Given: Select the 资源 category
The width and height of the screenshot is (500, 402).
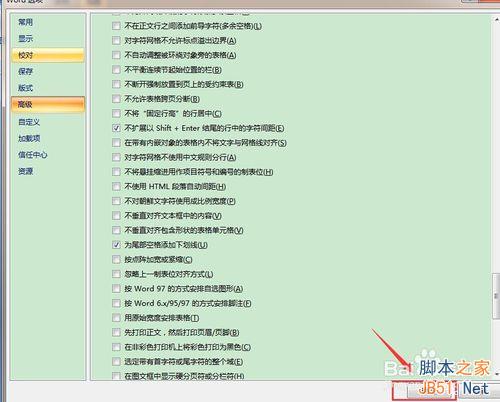Looking at the screenshot, I should [48, 171].
